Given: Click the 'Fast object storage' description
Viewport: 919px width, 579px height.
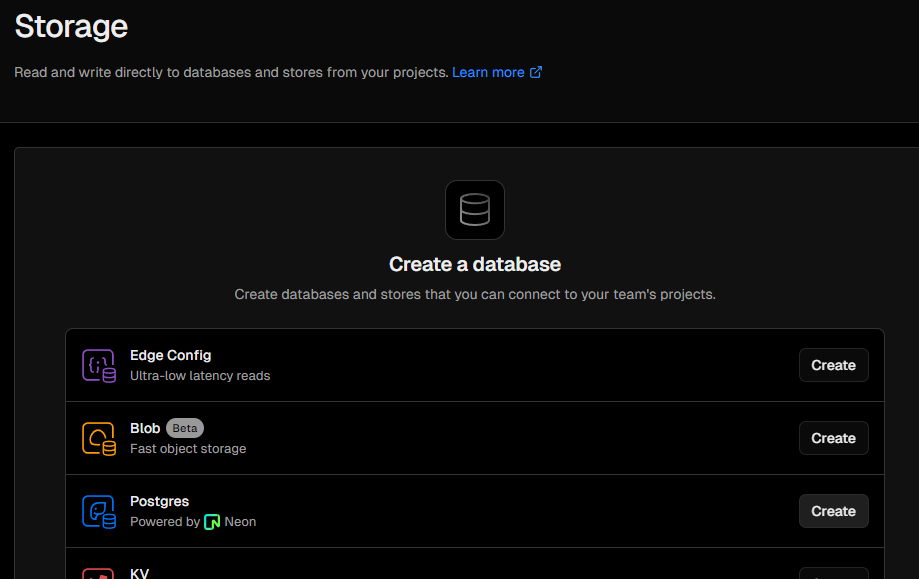Looking at the screenshot, I should [x=188, y=449].
